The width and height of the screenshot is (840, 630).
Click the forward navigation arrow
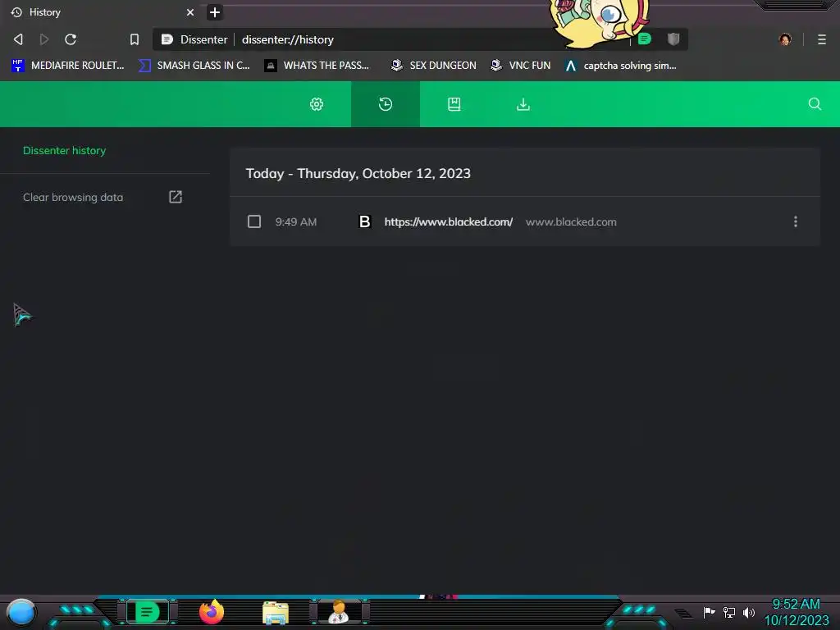[x=44, y=39]
